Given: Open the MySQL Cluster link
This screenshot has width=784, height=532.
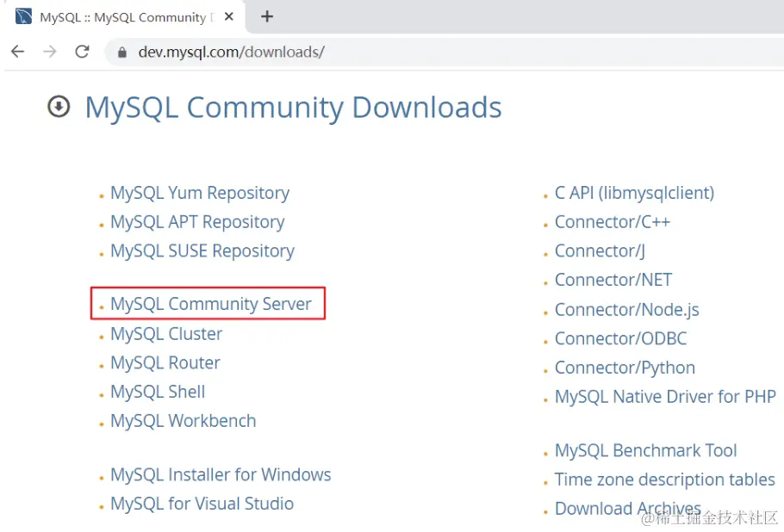Looking at the screenshot, I should tap(166, 334).
